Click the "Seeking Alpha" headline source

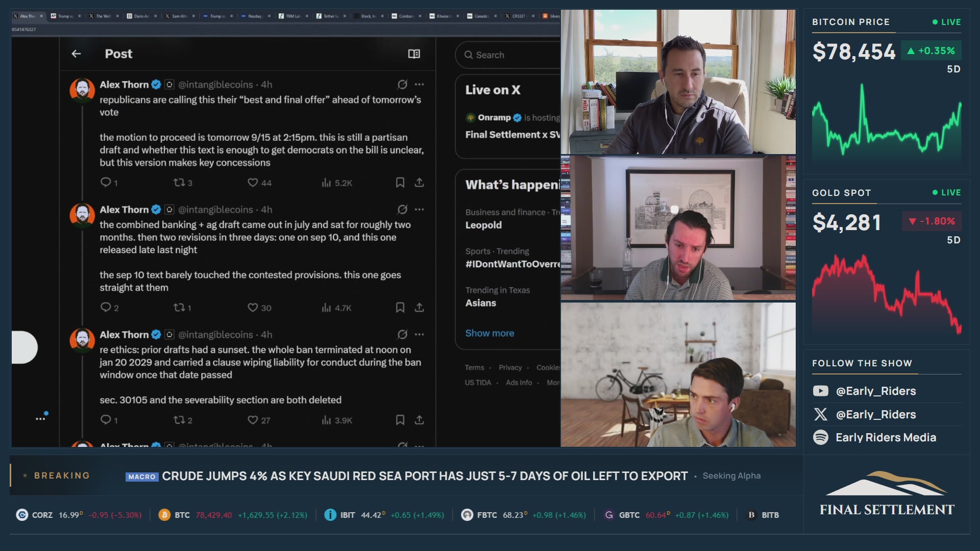tap(731, 475)
